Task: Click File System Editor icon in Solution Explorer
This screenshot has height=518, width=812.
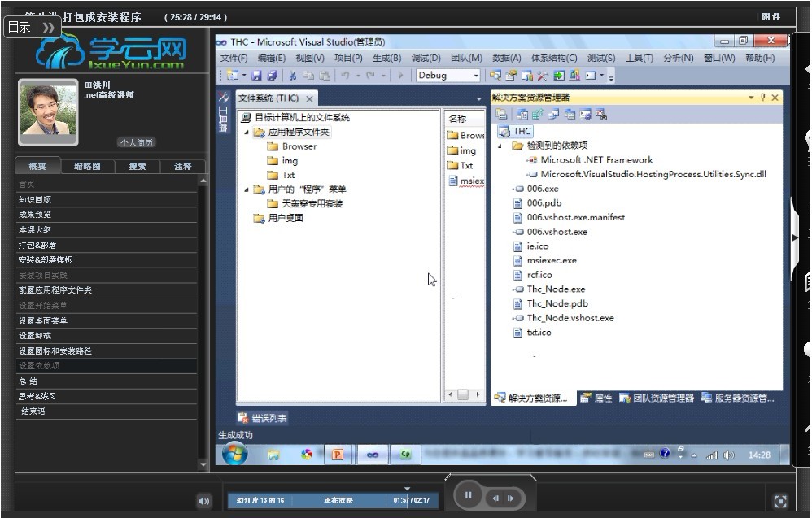Action: coord(522,115)
